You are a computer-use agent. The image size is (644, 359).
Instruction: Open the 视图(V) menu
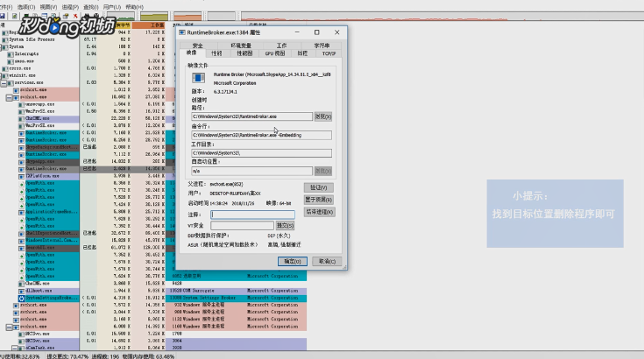[48, 7]
